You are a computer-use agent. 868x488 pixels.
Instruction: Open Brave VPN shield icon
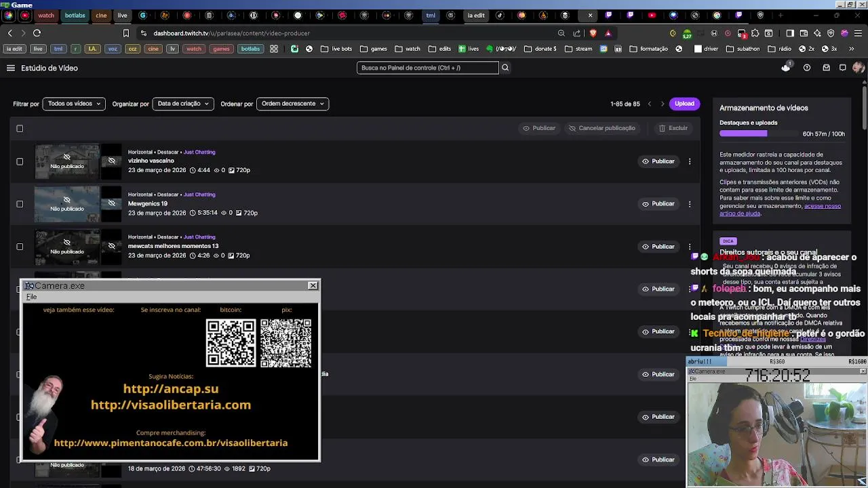(831, 33)
